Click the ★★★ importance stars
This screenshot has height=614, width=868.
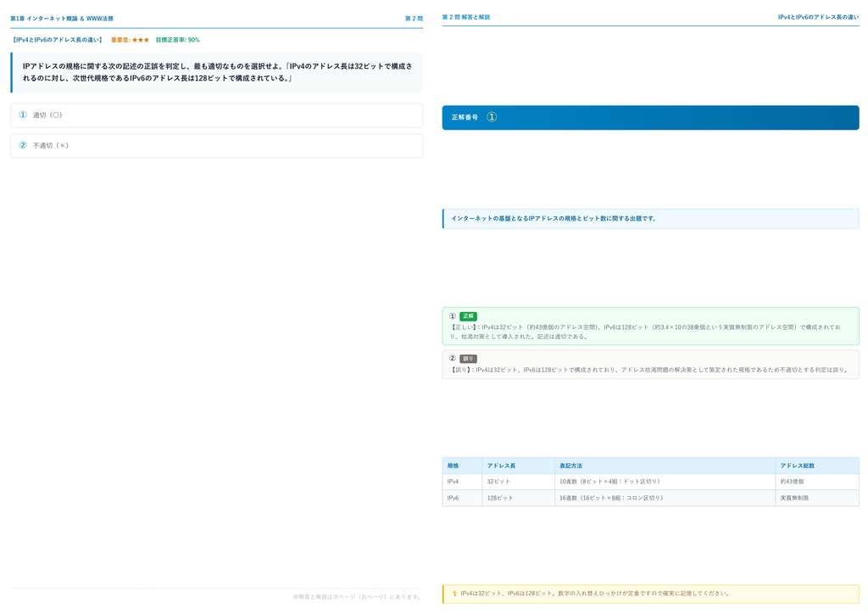point(141,40)
